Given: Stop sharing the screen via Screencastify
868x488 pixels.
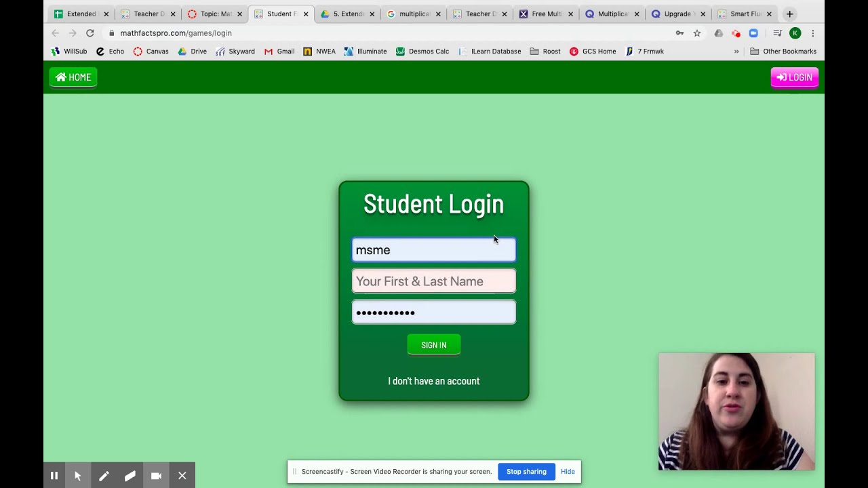Looking at the screenshot, I should 526,472.
